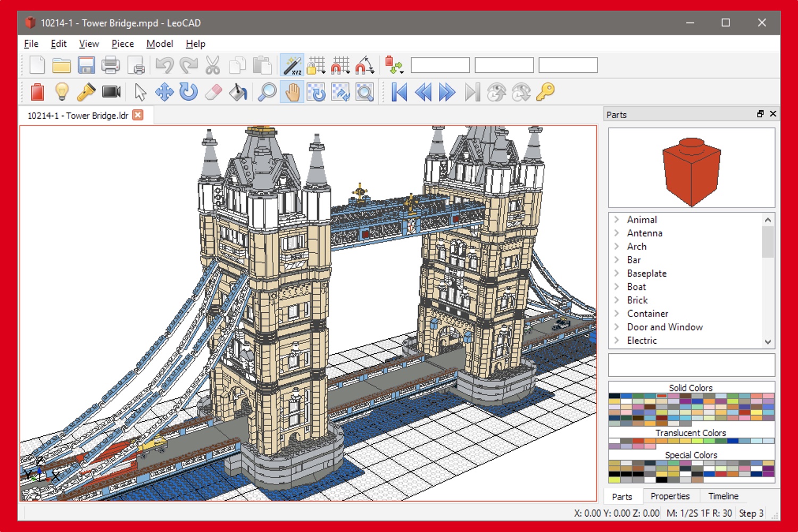798x532 pixels.
Task: Open the Edit menu
Action: pos(59,44)
